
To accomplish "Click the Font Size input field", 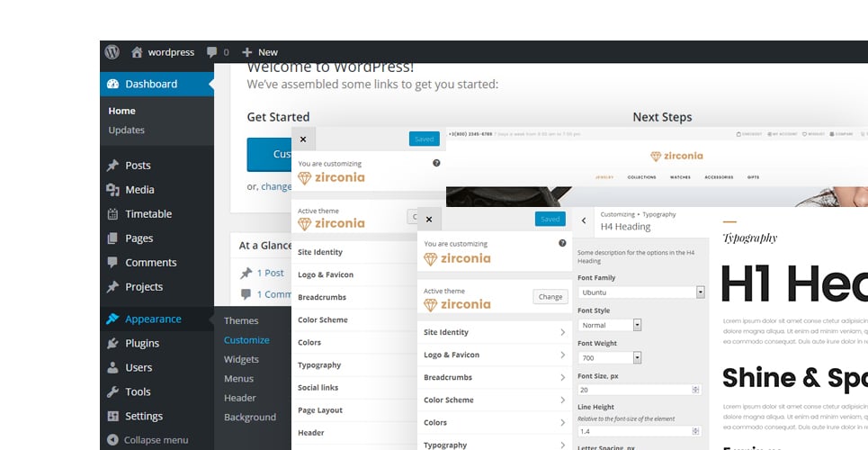I will (640, 390).
